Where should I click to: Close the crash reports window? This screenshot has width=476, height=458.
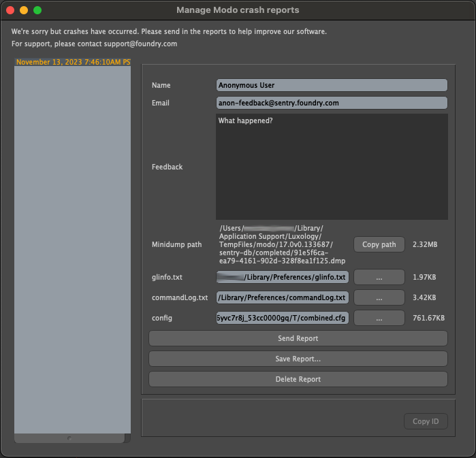[x=10, y=10]
